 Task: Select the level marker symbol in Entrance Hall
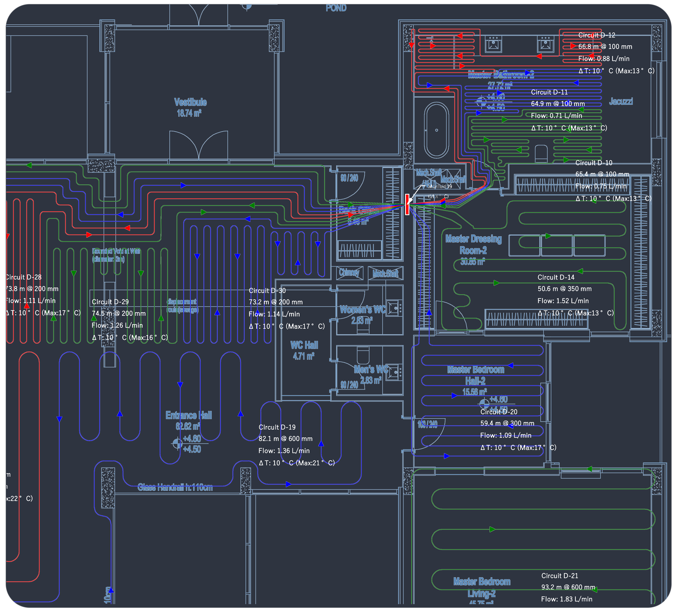(178, 444)
